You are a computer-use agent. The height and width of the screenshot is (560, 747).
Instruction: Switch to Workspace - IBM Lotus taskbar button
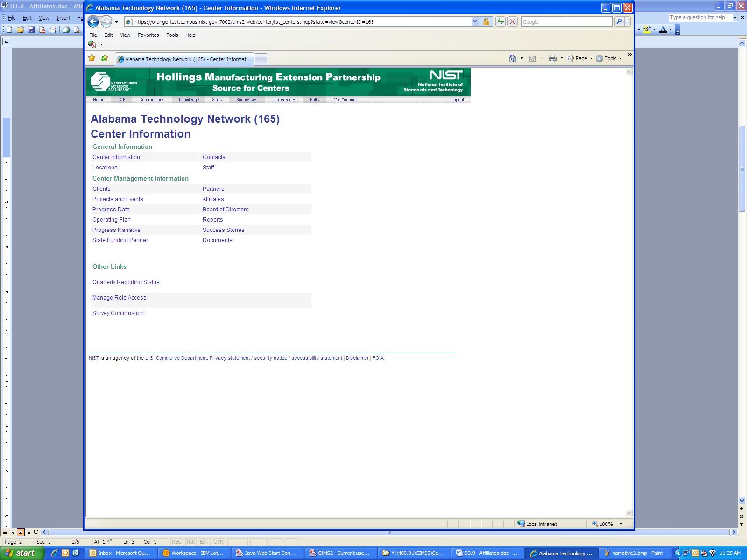193,553
